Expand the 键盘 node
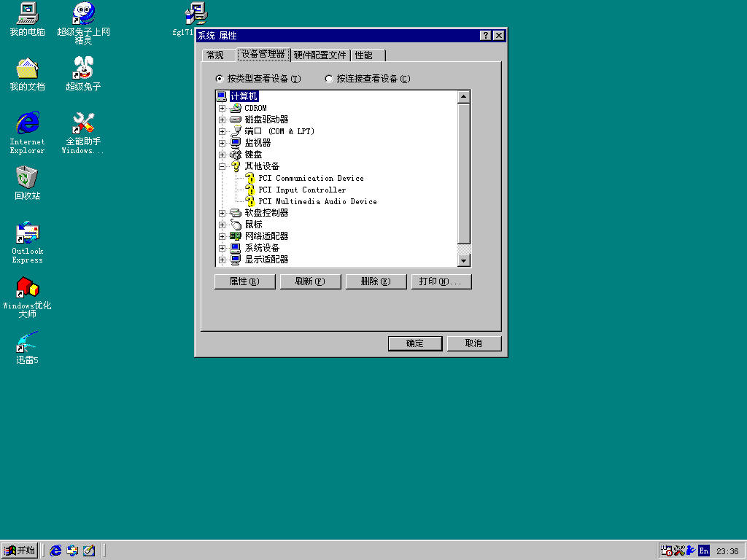The image size is (747, 560). (x=222, y=155)
